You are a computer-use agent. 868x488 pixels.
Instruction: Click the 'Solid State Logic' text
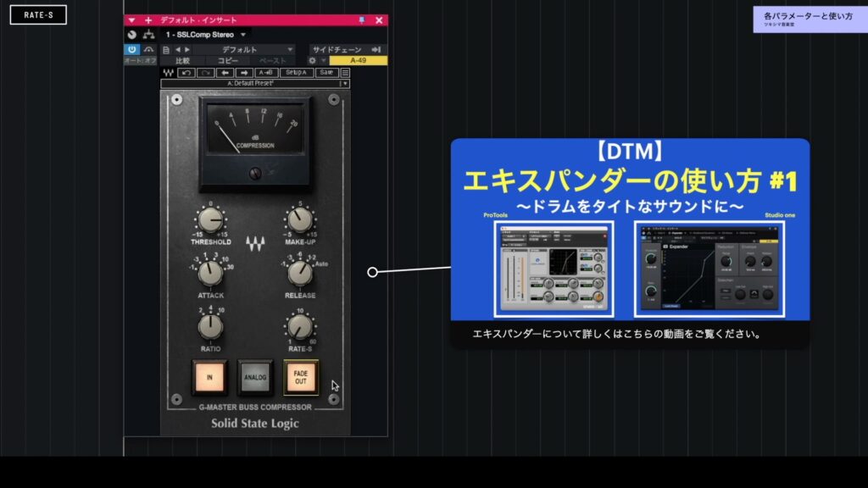click(255, 424)
